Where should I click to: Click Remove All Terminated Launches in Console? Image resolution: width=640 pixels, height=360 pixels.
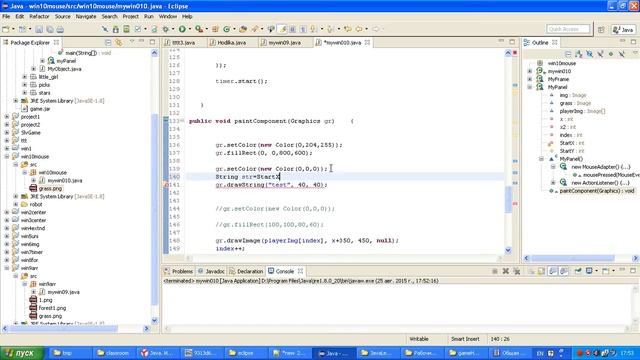pos(516,271)
